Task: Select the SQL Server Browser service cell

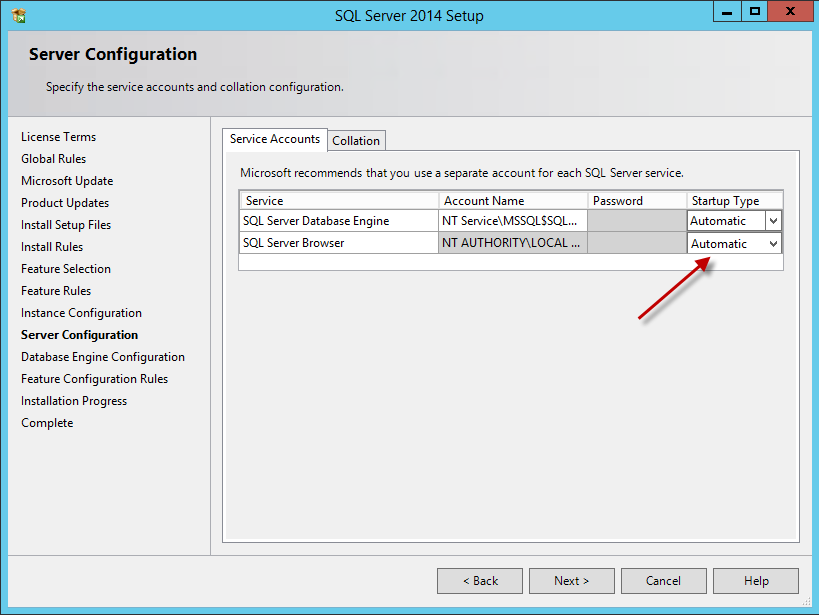Action: click(x=338, y=243)
